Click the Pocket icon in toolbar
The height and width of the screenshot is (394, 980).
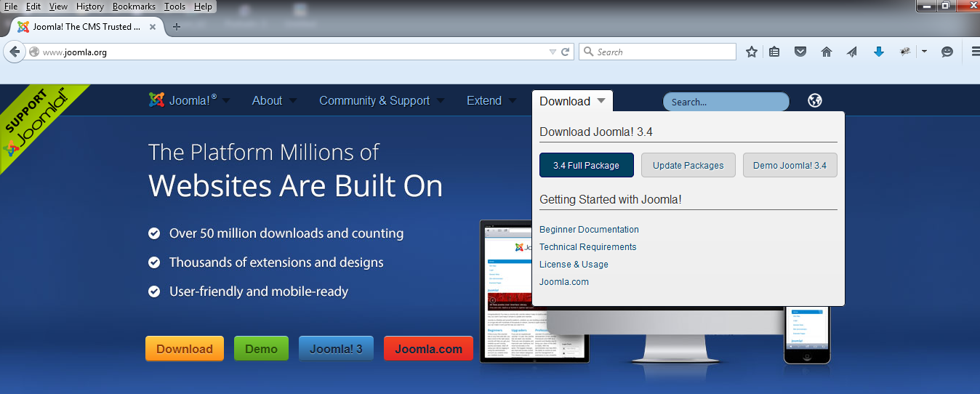(x=800, y=52)
